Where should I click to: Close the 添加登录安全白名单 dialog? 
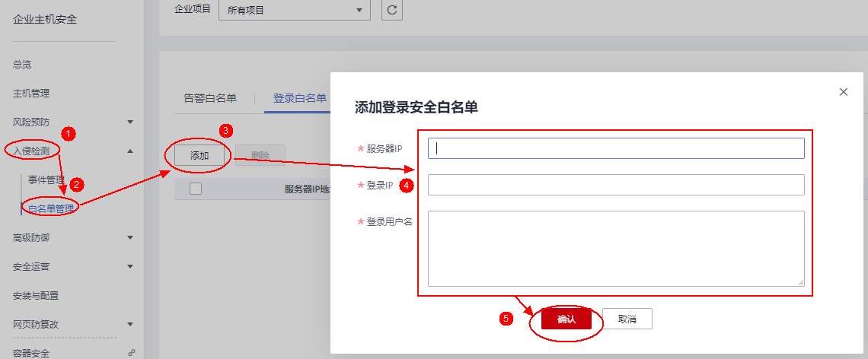[843, 92]
